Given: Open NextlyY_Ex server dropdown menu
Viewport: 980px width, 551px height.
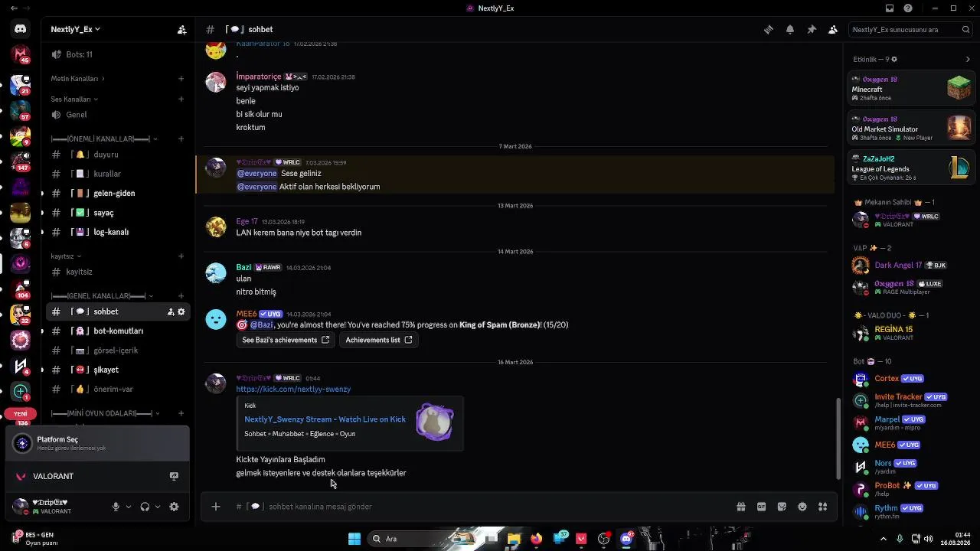Looking at the screenshot, I should pyautogui.click(x=76, y=29).
